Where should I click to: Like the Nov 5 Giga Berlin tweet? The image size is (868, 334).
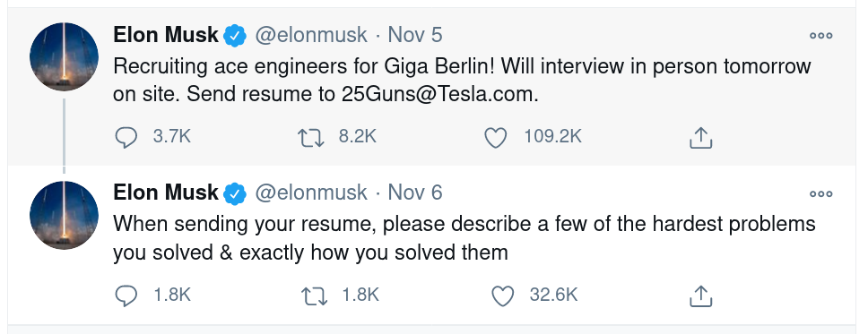point(496,138)
